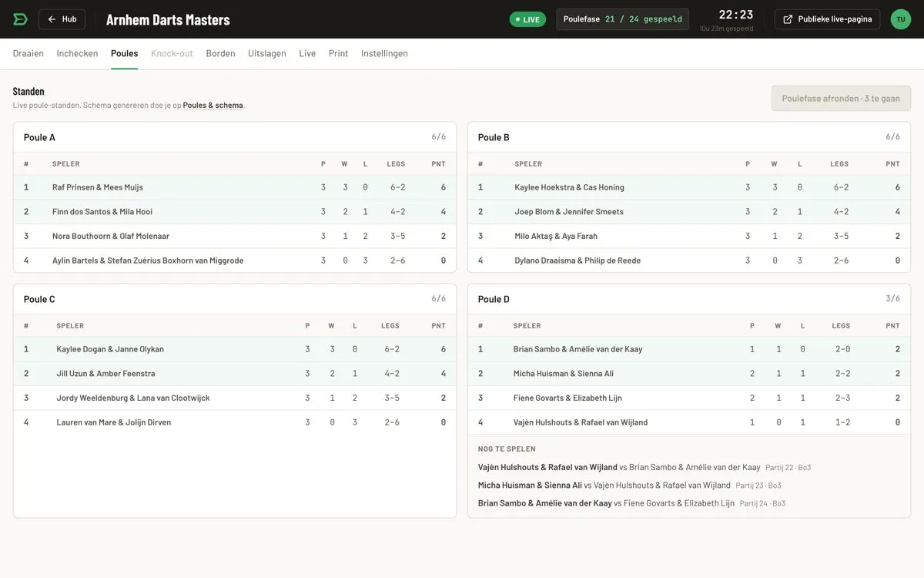Select the Poules tab

pos(124,53)
